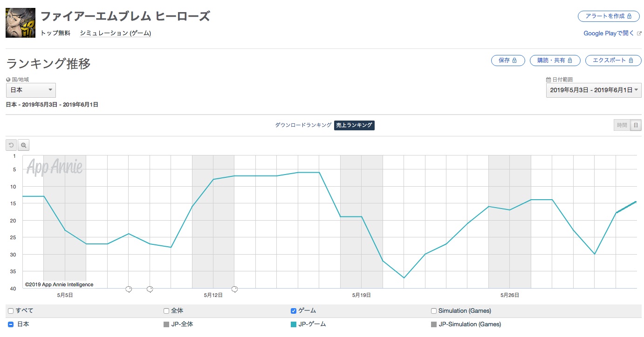Check the すべて checkbox
This screenshot has height=337, width=644.
pyautogui.click(x=11, y=311)
